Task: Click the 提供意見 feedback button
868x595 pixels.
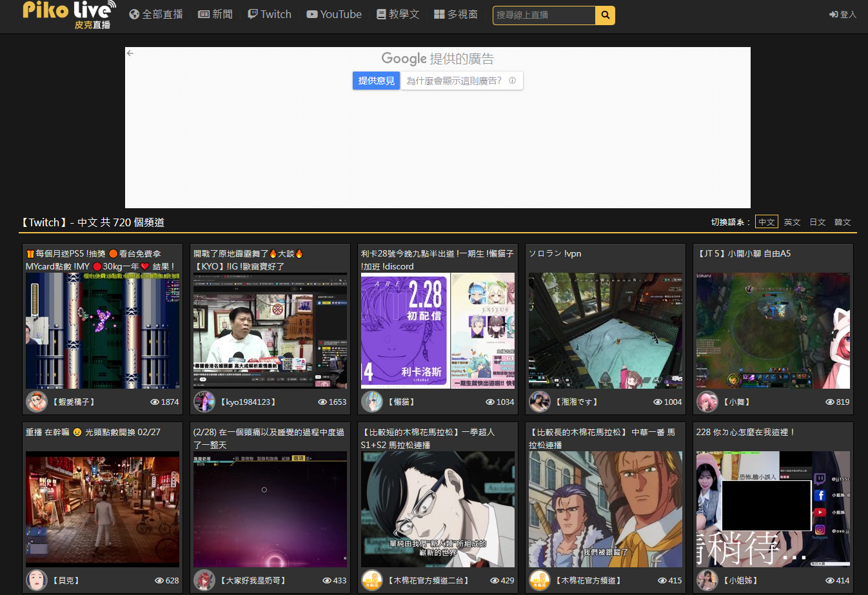Action: click(x=376, y=81)
